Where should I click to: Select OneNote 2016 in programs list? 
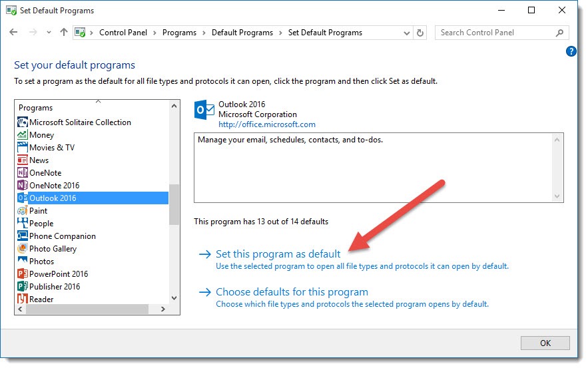pyautogui.click(x=55, y=186)
